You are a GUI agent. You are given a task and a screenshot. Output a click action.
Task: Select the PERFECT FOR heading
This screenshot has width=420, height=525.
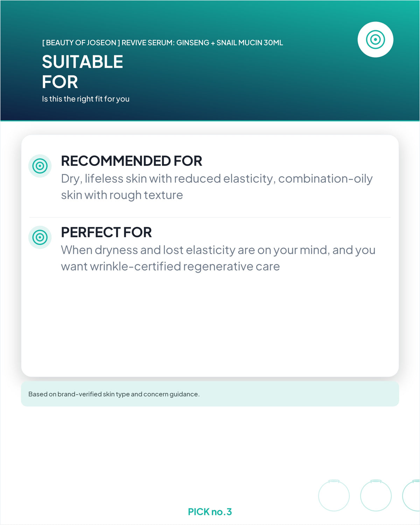click(x=106, y=232)
